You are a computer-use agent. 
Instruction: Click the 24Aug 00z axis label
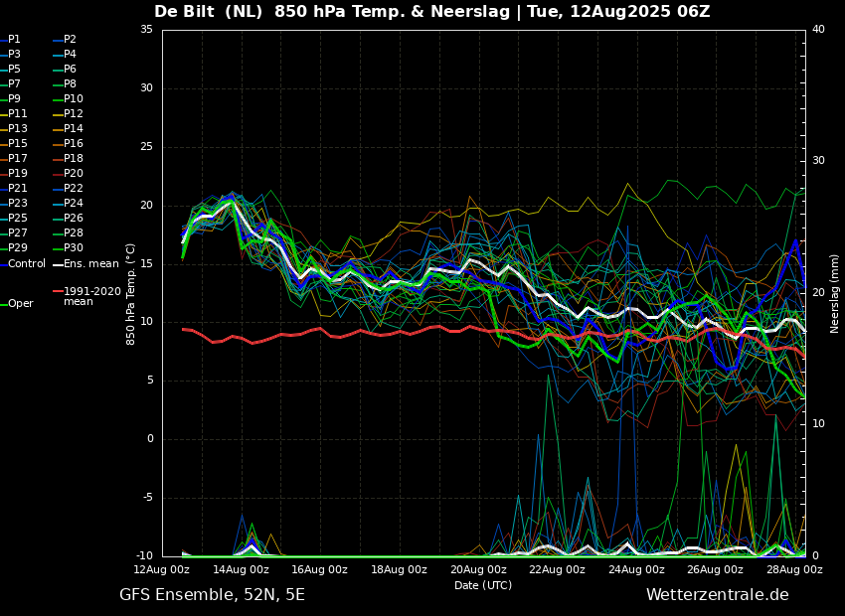point(636,570)
